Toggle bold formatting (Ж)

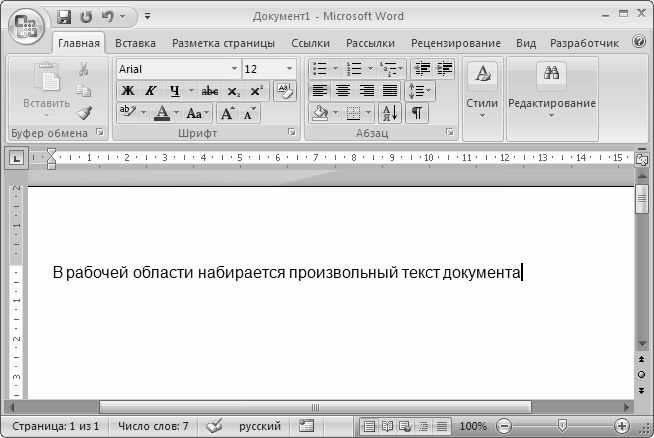(x=128, y=91)
